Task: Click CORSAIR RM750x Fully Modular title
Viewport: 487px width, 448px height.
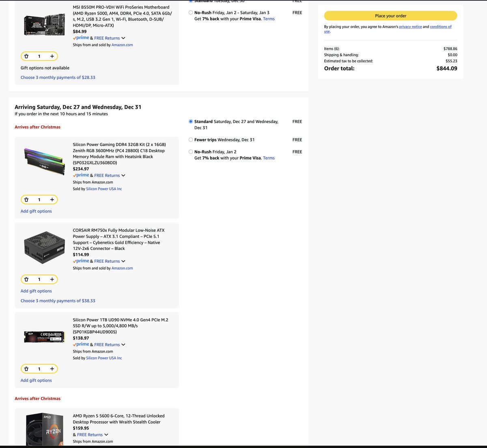Action: 119,239
